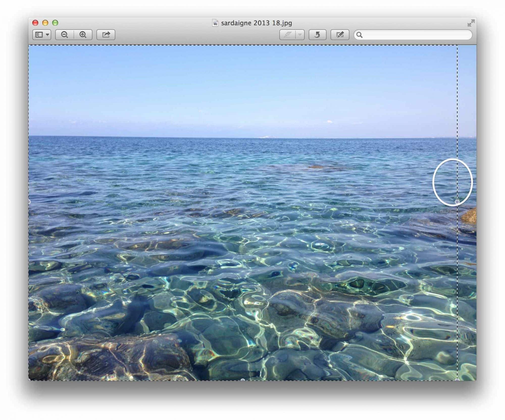Click the zoom out magnifier button
505x420 pixels.
click(65, 35)
